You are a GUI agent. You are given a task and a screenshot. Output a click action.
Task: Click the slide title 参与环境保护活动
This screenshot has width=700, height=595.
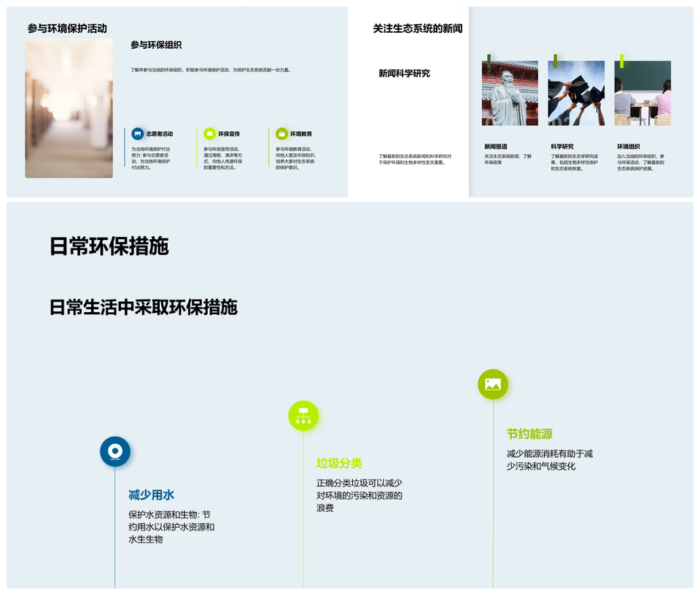(67, 28)
